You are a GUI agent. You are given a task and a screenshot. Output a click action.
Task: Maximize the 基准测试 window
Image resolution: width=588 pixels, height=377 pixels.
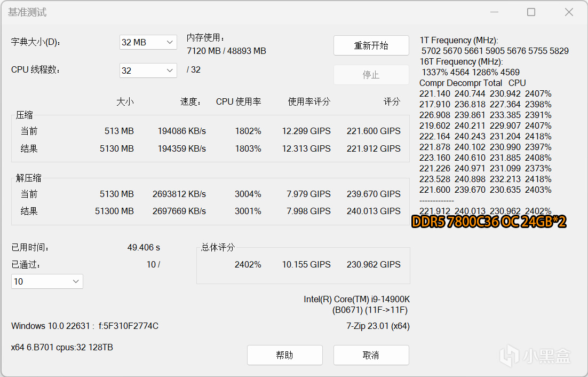click(x=531, y=12)
